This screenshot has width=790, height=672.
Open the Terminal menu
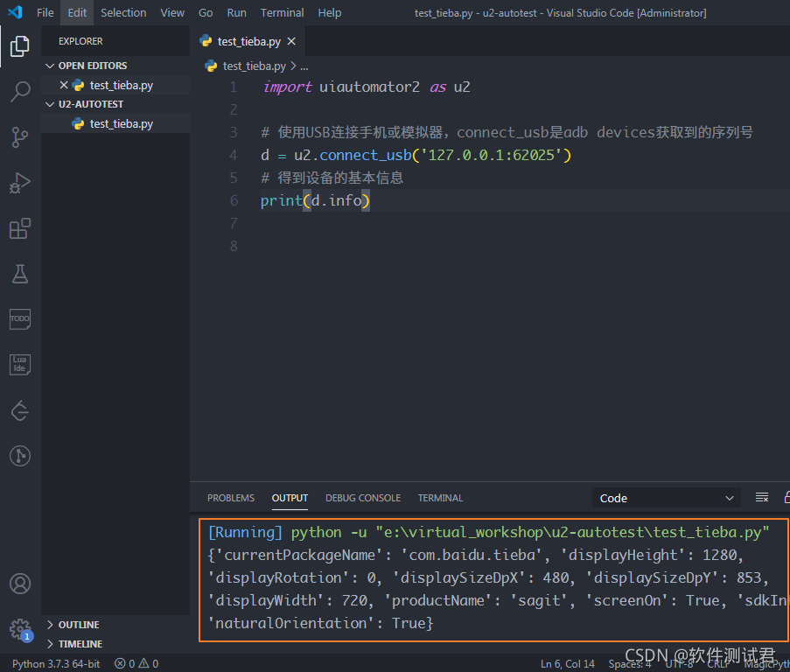tap(282, 12)
